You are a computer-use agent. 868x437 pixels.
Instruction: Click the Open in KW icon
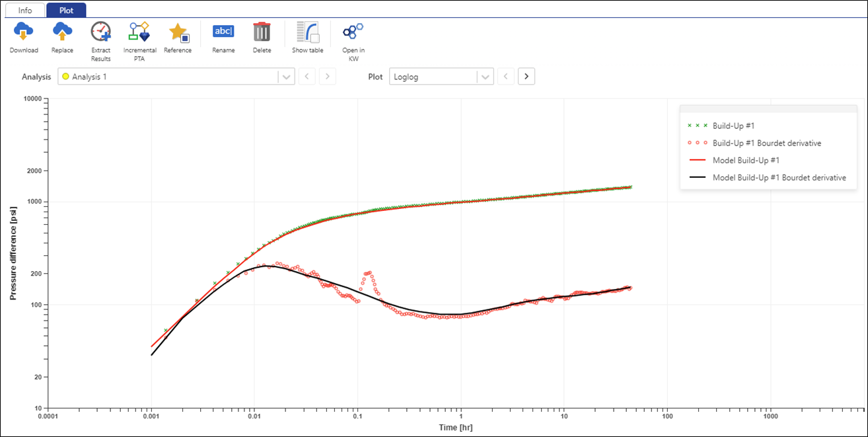coord(353,32)
